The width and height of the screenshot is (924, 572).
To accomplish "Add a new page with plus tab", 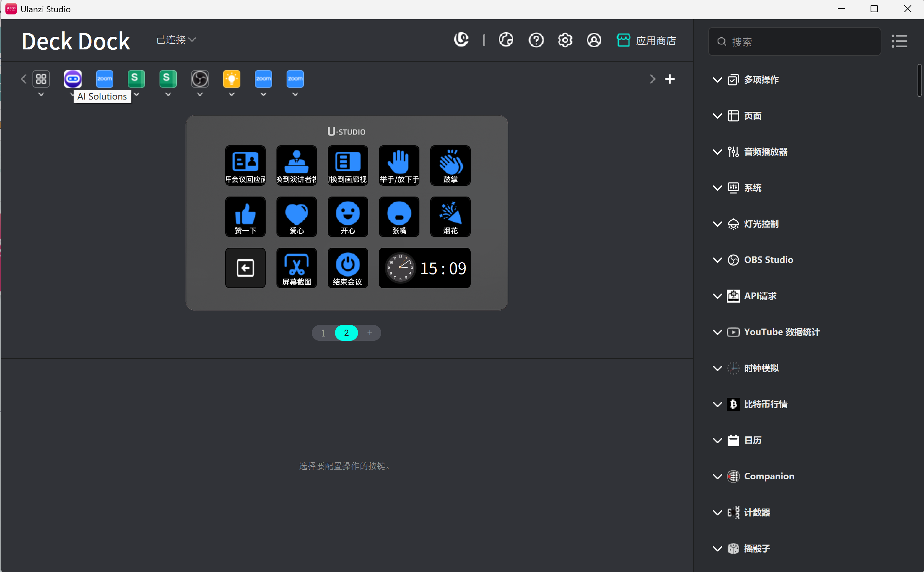I will point(370,333).
